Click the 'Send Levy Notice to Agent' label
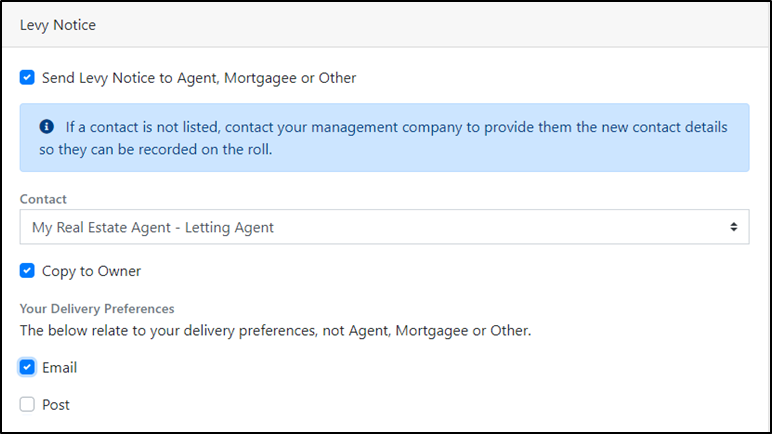 click(x=198, y=77)
